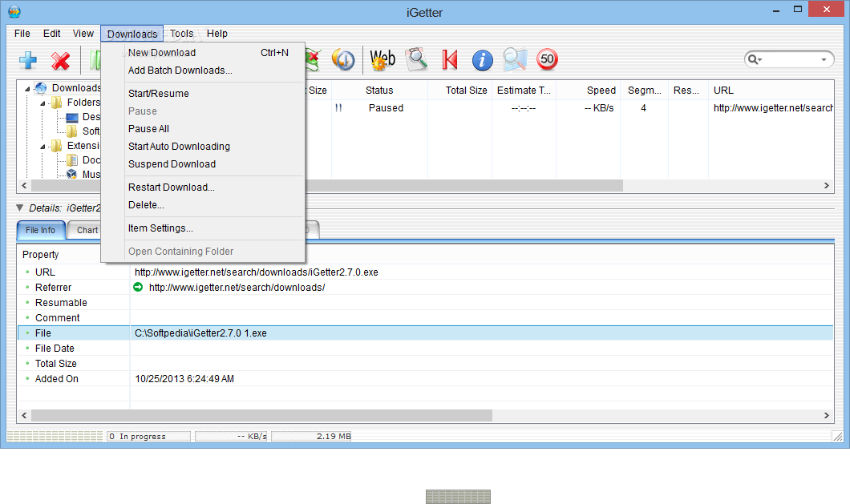Select the Soft folder tree item
This screenshot has width=850, height=504.
pos(91,131)
